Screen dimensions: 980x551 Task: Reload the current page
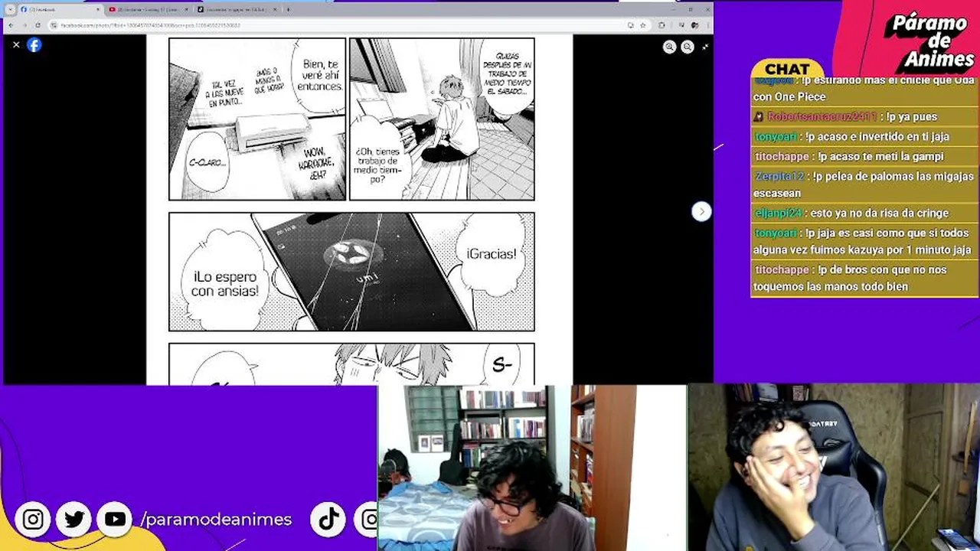click(x=38, y=25)
